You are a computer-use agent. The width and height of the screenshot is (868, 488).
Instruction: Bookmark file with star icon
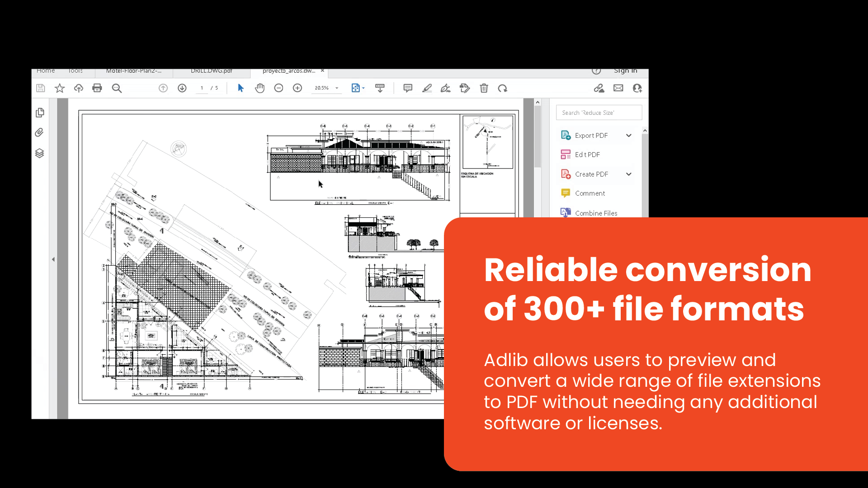pos(59,88)
